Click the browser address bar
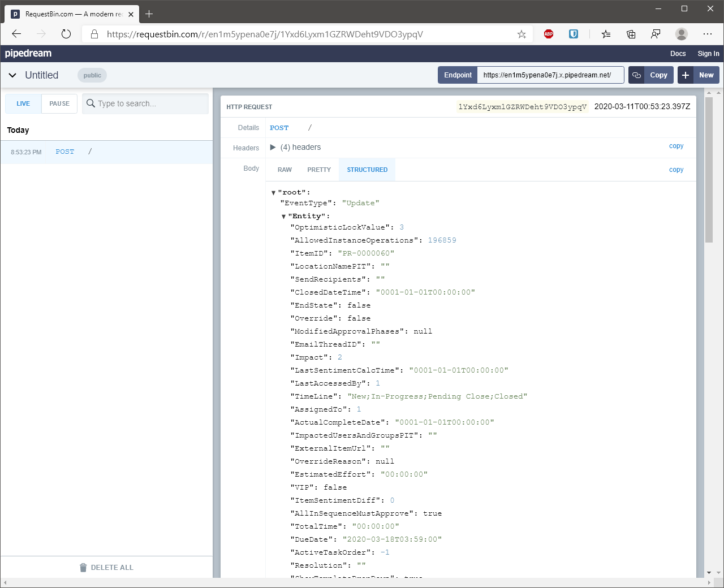724x588 pixels. pyautogui.click(x=308, y=34)
